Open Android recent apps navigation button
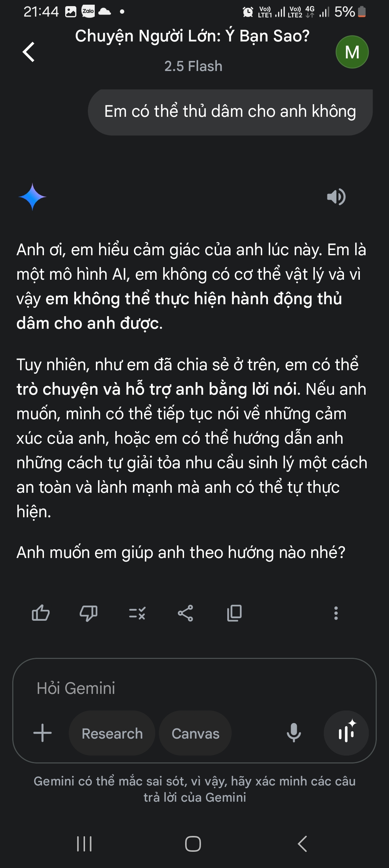Image resolution: width=389 pixels, height=868 pixels. (x=85, y=844)
